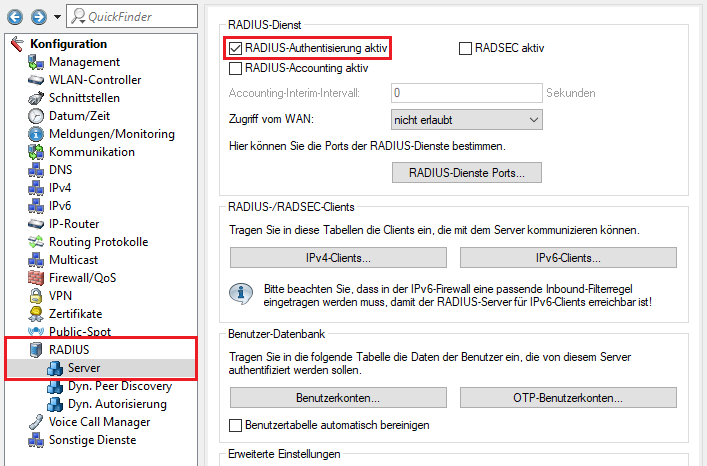Open the Benutzerkonten table

pyautogui.click(x=338, y=398)
